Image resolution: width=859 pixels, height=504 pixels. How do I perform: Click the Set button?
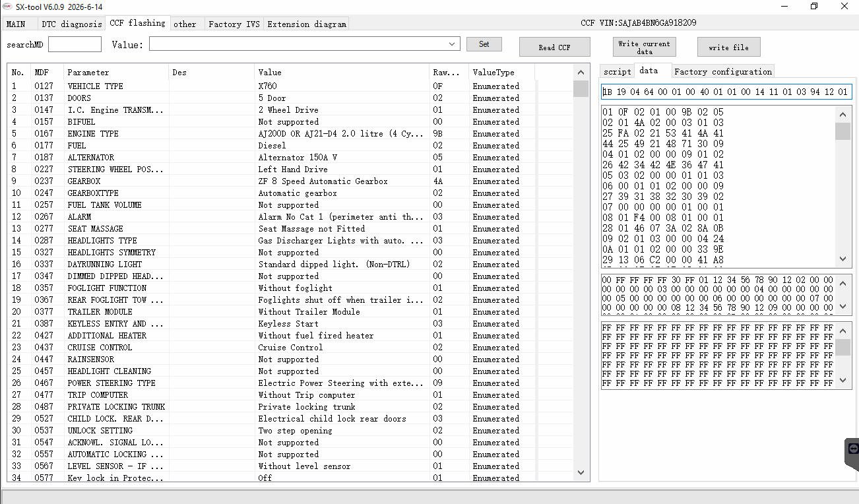[x=484, y=44]
